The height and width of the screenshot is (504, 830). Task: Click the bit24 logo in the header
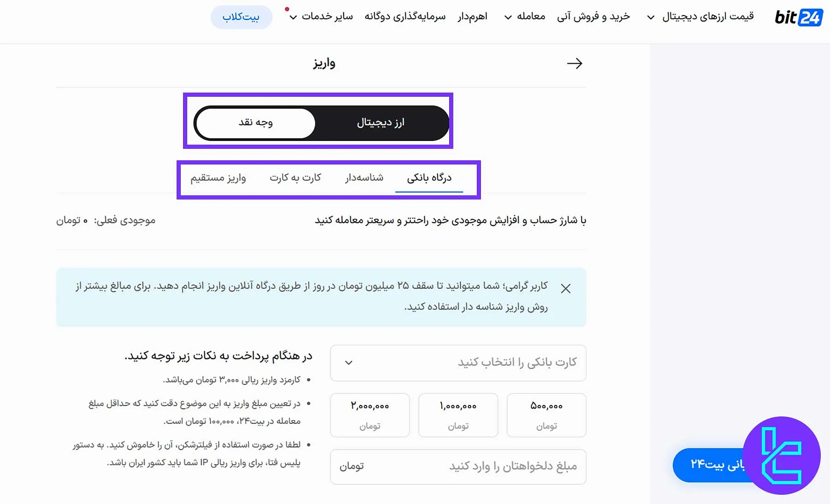799,18
